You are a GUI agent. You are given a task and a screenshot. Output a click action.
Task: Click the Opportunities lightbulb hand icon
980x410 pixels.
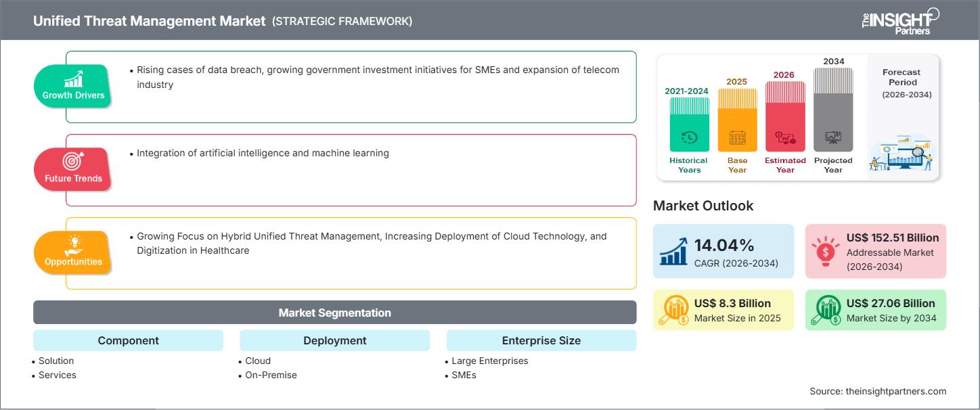tap(73, 244)
